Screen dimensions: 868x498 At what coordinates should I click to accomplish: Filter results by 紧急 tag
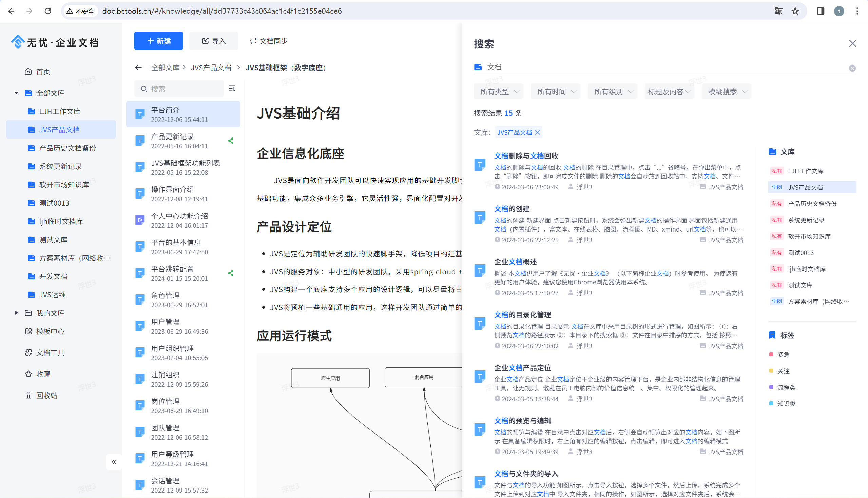click(783, 355)
